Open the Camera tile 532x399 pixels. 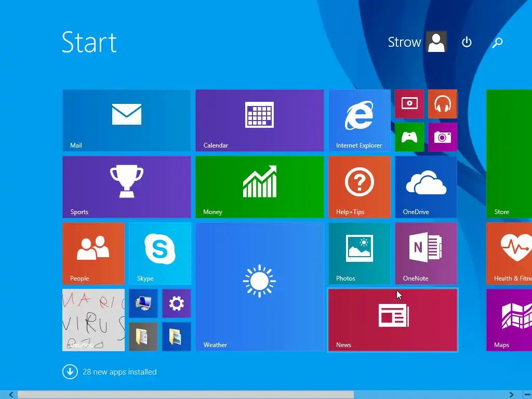coord(443,137)
